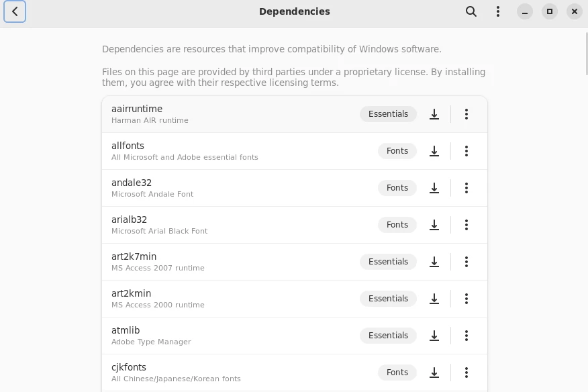Download cjkfonts using its download icon
588x392 pixels.
[x=434, y=373]
